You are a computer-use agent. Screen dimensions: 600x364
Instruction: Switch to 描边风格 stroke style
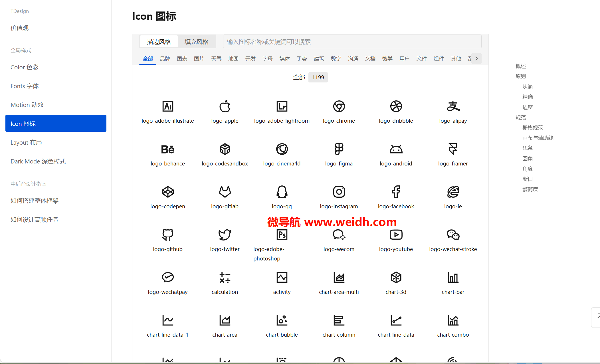(x=159, y=42)
